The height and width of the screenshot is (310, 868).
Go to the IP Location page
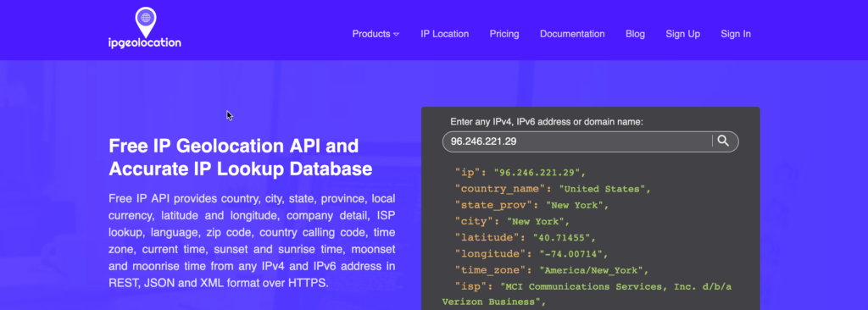point(444,34)
